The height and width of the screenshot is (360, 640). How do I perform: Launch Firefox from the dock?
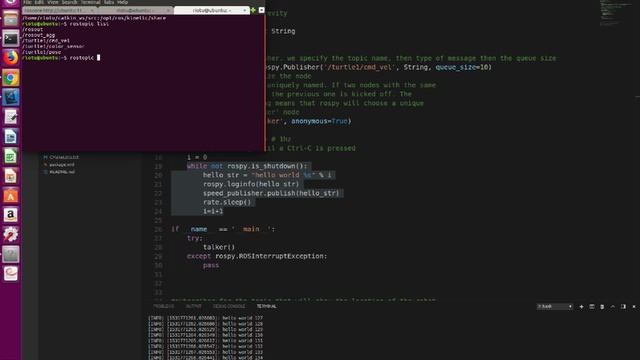11,58
